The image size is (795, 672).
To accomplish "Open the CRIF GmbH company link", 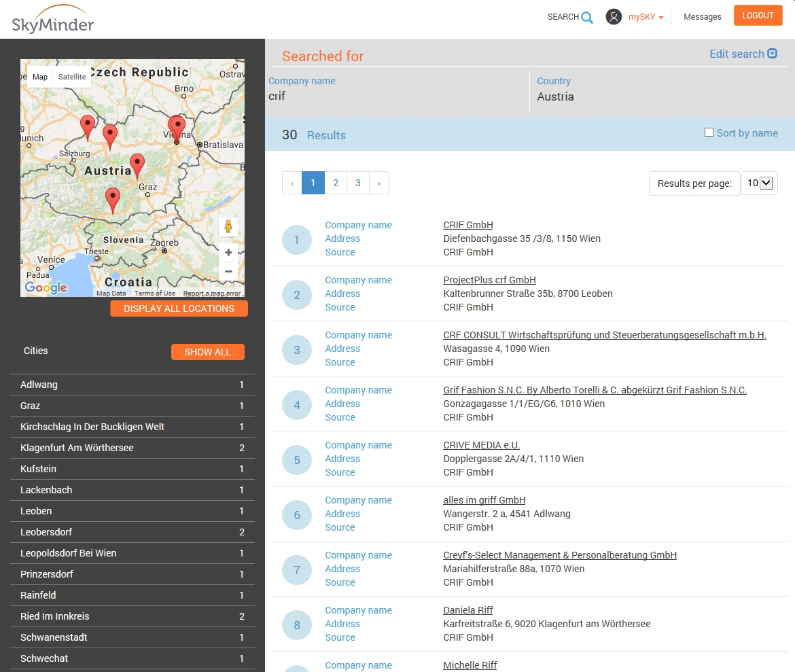I will pos(468,225).
